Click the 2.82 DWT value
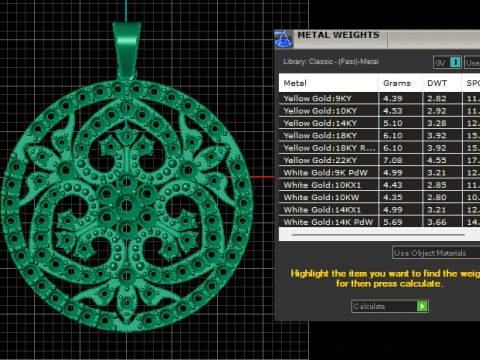 [437, 99]
